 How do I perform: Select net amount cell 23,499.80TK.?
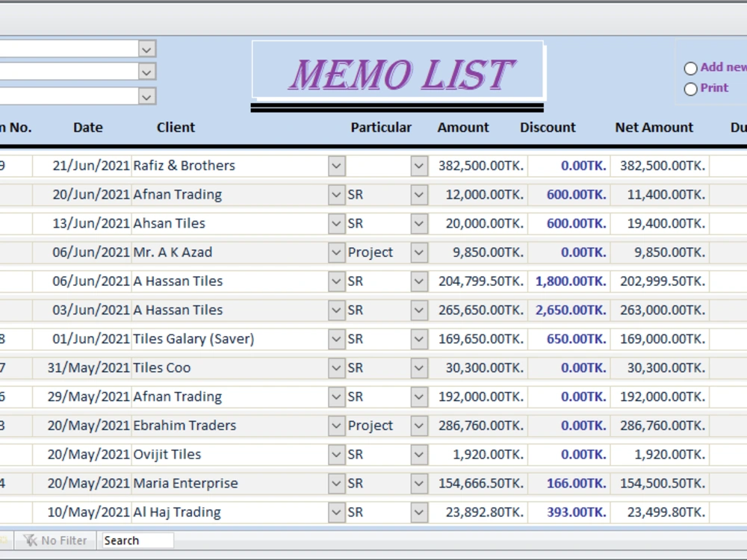(660, 512)
